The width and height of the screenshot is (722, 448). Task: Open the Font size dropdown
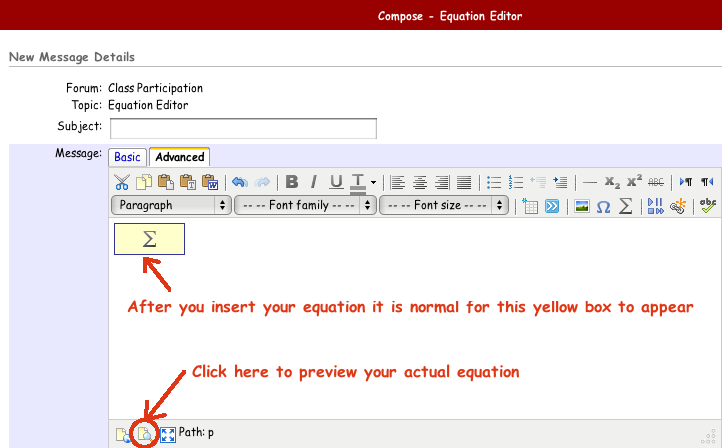coord(443,205)
